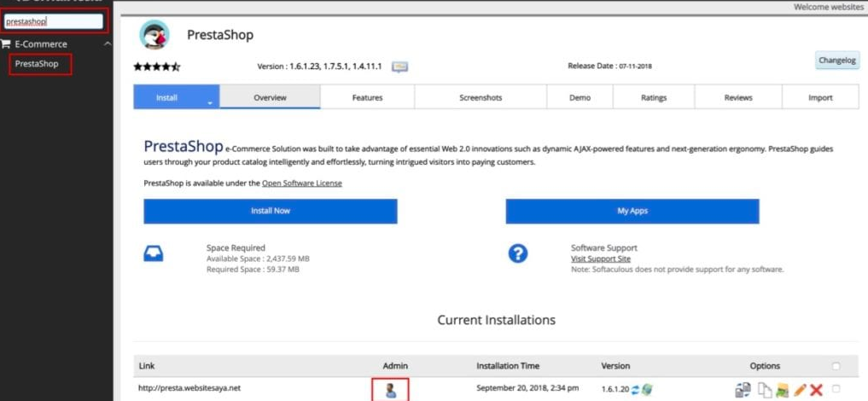Open the Features tab
Viewport: 868px width, 401px height.
tap(368, 97)
